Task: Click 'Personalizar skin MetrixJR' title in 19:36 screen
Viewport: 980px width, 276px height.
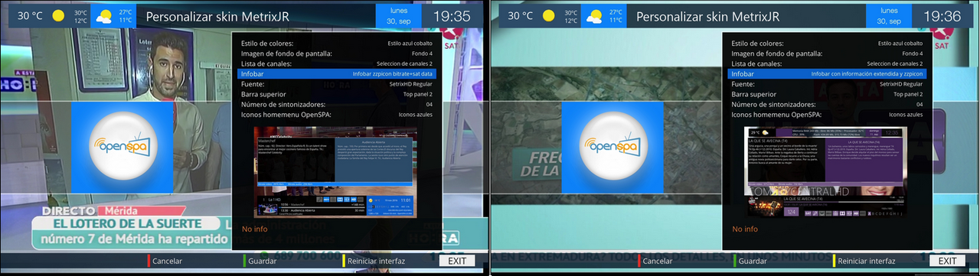Action: 707,16
